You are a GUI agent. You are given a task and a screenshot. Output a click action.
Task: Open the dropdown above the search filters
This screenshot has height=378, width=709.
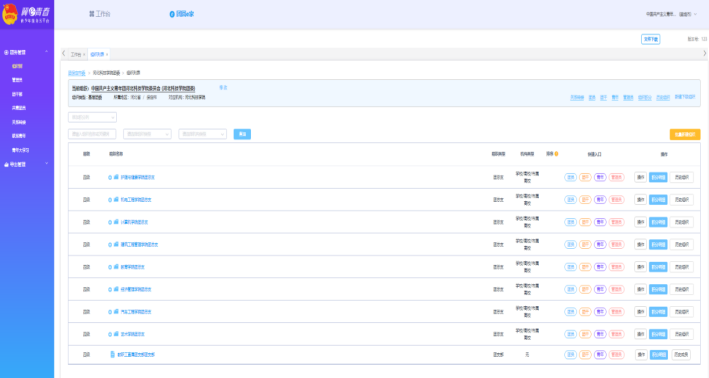click(92, 117)
